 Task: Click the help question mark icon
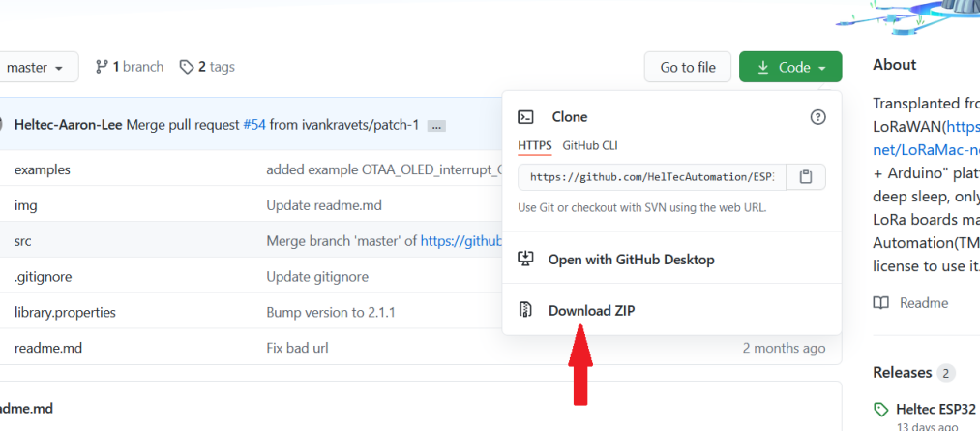[817, 117]
